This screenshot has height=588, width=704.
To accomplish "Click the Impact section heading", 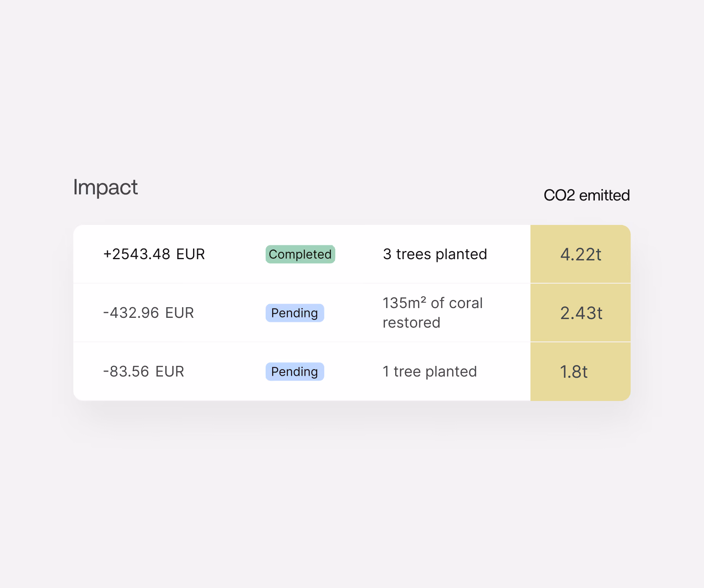I will click(x=106, y=187).
